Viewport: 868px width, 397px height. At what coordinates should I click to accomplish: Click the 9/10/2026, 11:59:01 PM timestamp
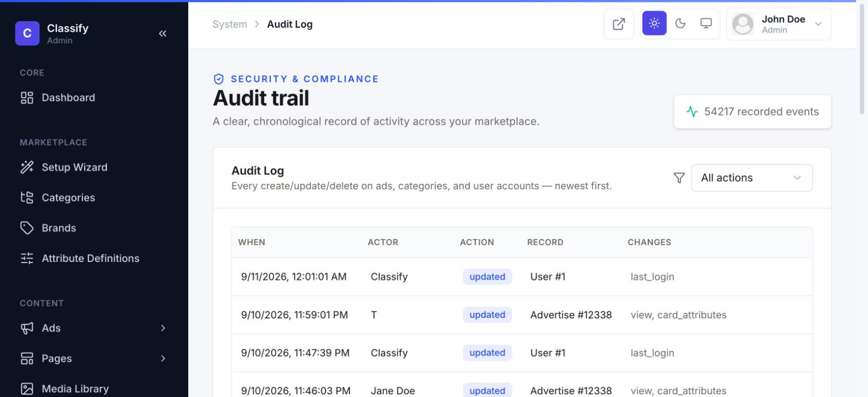point(294,315)
